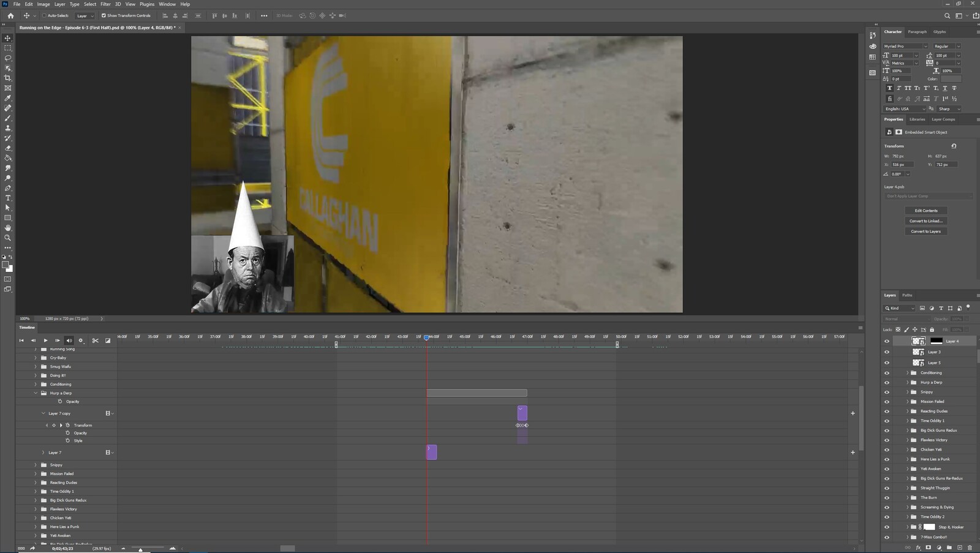
Task: Open the Filter menu
Action: point(105,4)
